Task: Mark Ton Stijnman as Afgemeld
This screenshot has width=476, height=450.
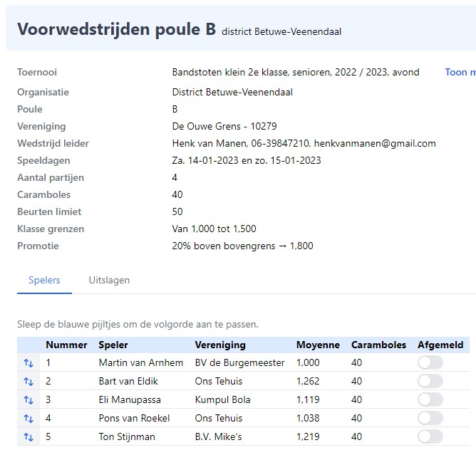Action: pyautogui.click(x=430, y=436)
